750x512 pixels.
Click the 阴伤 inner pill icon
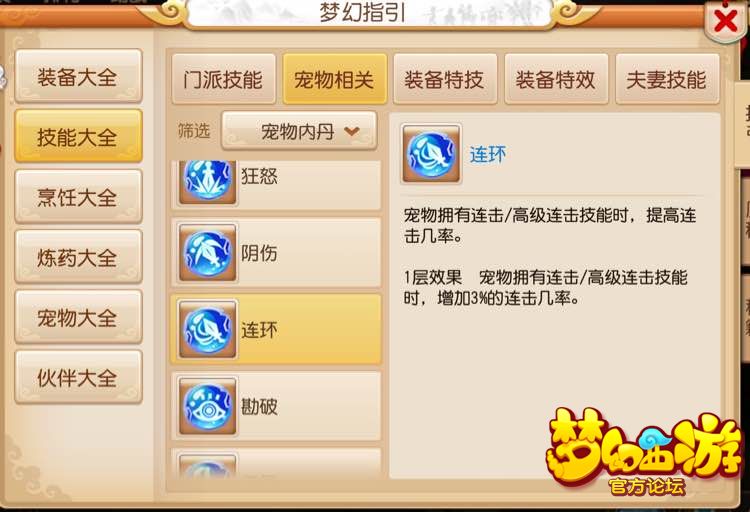click(x=207, y=252)
